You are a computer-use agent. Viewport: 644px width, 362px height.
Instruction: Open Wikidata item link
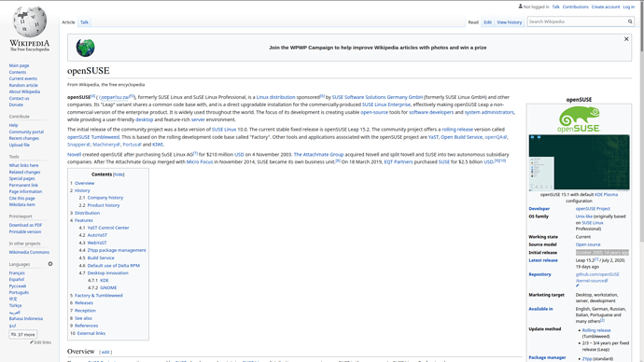pos(22,204)
